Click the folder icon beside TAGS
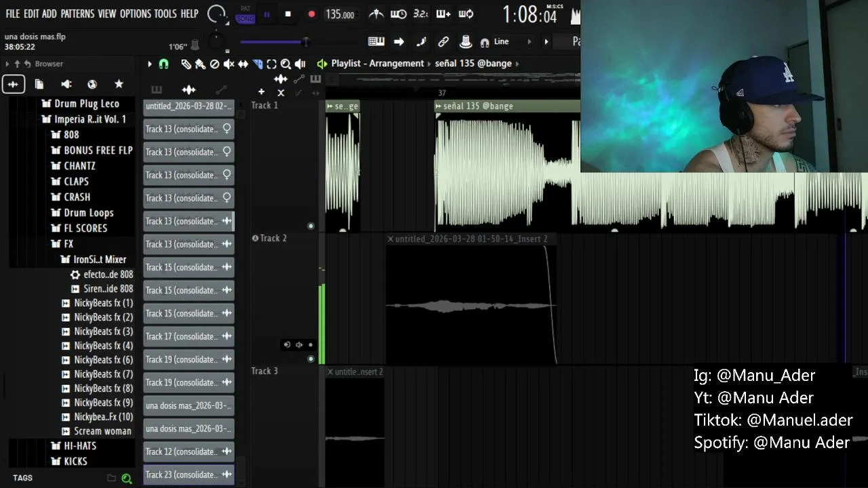The image size is (868, 488). (x=111, y=479)
